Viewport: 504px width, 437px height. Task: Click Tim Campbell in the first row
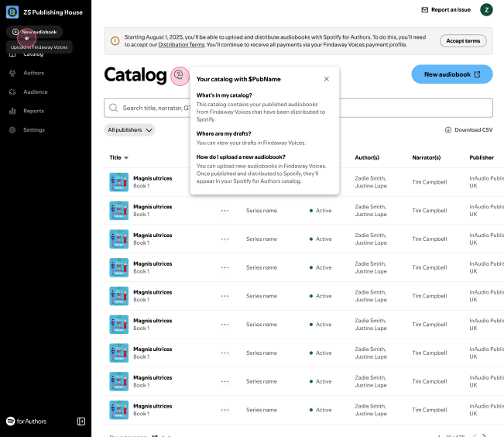pyautogui.click(x=430, y=182)
